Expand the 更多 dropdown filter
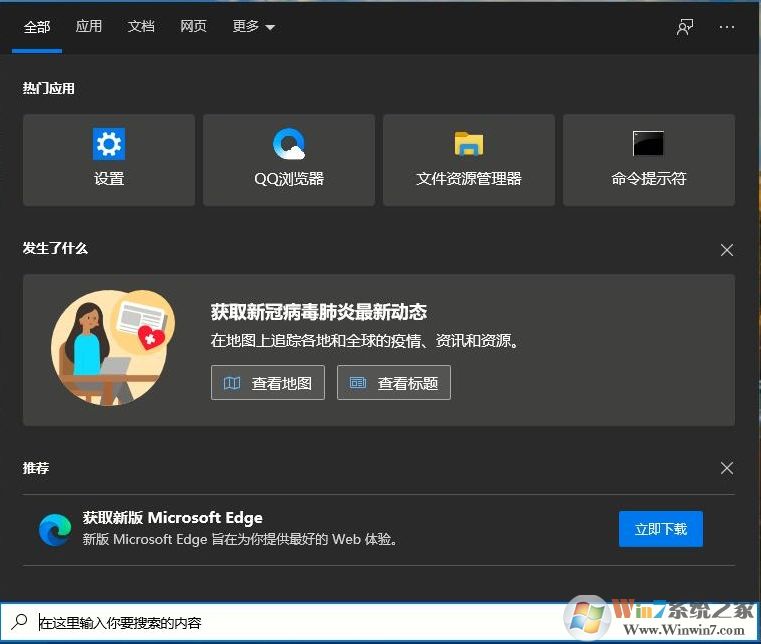761x644 pixels. coord(253,27)
